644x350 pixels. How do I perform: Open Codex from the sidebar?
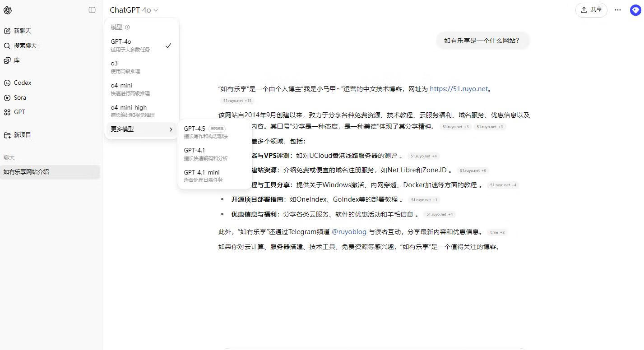pyautogui.click(x=22, y=83)
